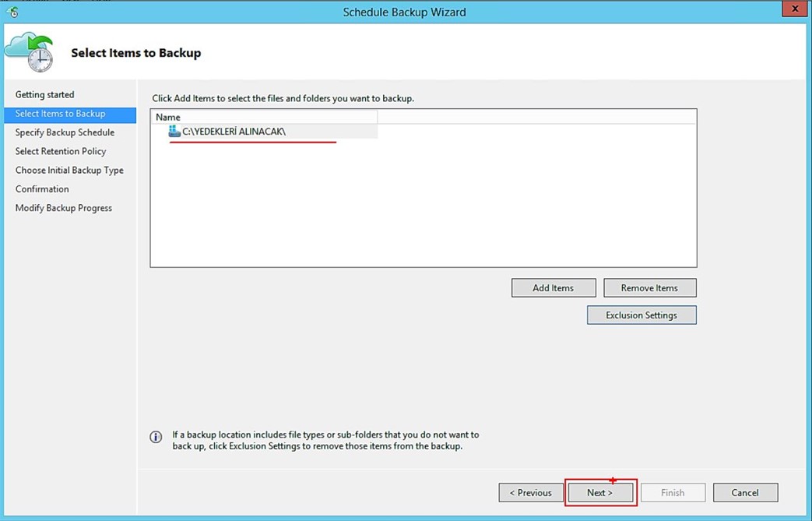Click the info icon near exclusion hint
Viewport: 812px width, 521px height.
point(156,437)
